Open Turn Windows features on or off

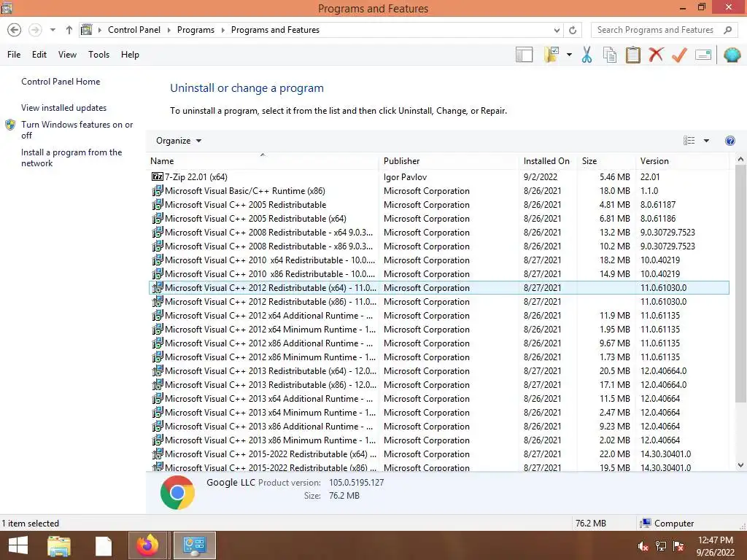(77, 130)
